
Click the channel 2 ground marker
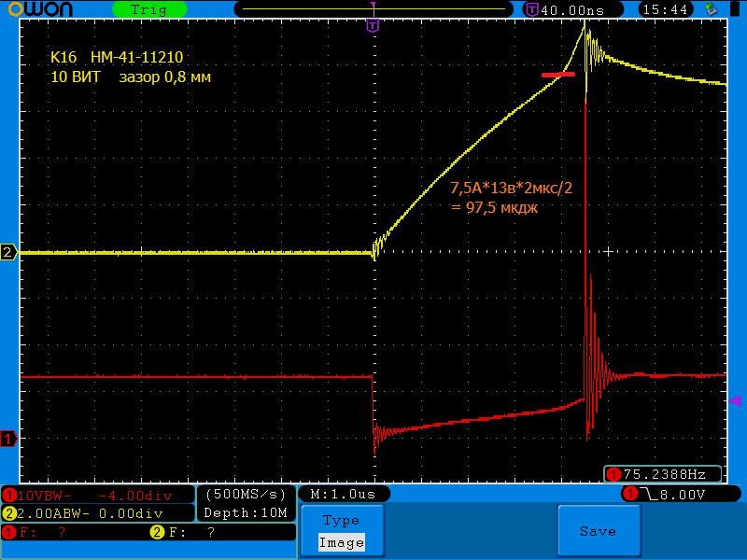pos(8,253)
